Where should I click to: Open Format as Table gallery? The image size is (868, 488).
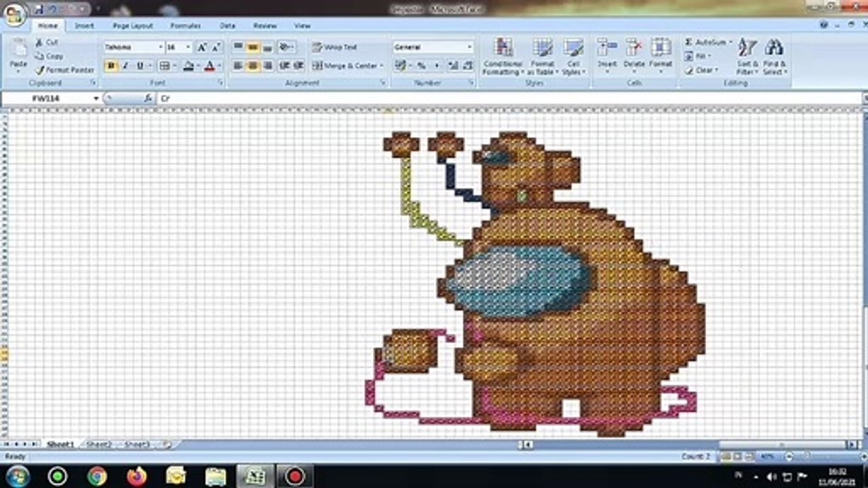542,56
